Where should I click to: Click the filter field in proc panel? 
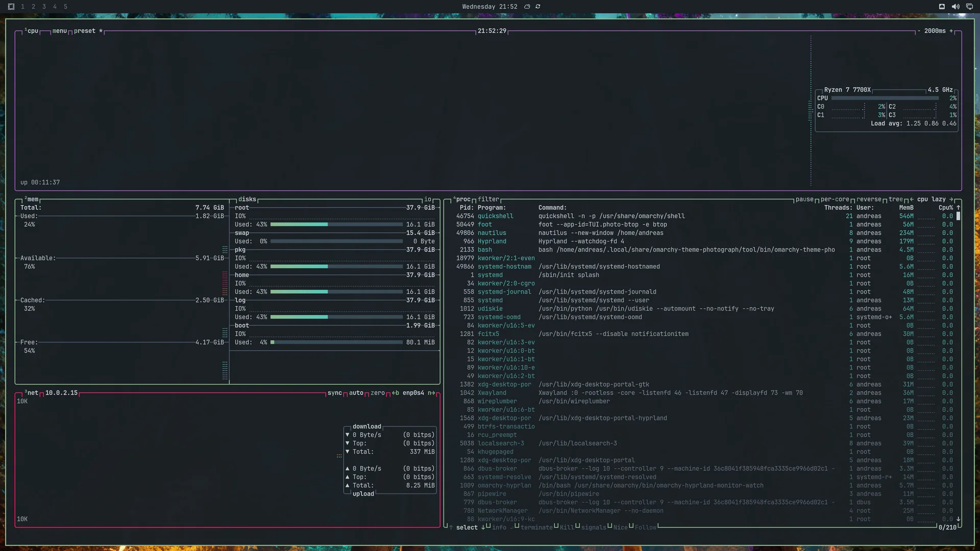click(x=488, y=199)
